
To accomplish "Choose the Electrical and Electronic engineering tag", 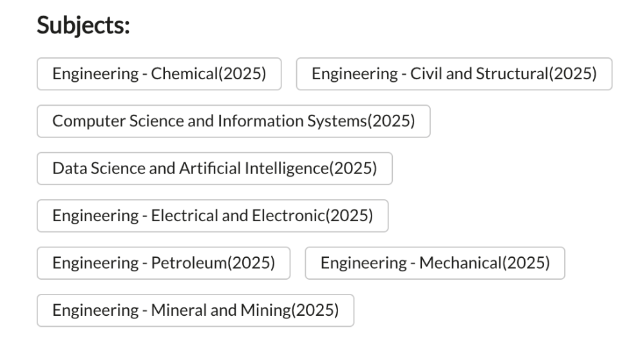I will coord(213,215).
